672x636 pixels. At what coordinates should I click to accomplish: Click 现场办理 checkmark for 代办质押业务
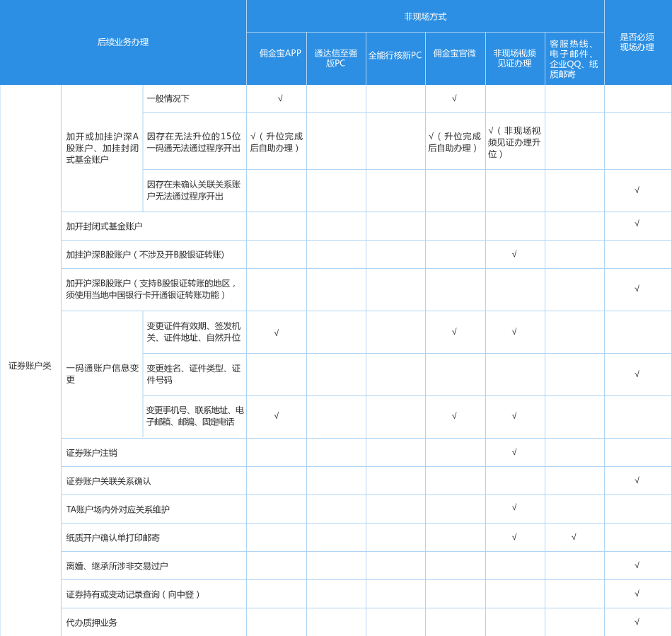(637, 621)
